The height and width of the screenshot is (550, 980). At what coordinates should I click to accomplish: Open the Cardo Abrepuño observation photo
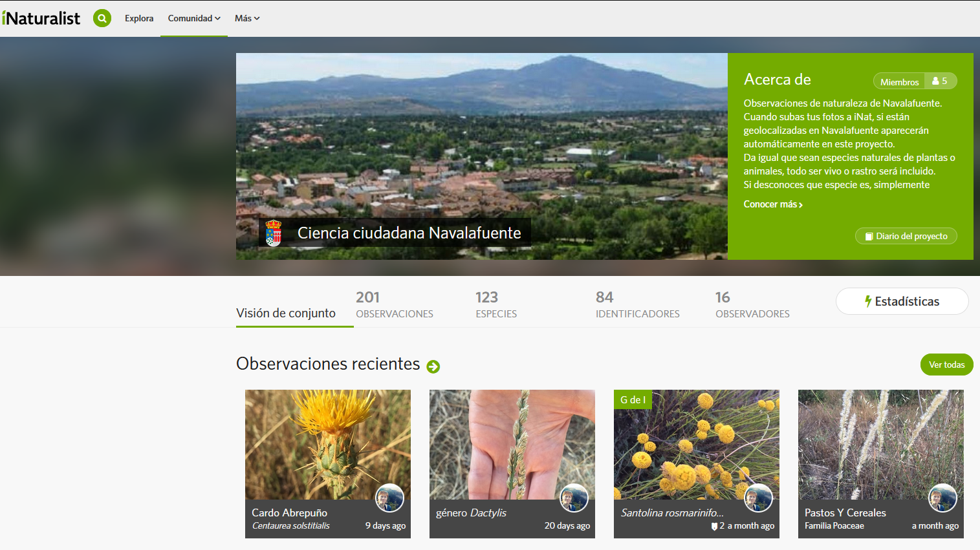[x=327, y=444]
